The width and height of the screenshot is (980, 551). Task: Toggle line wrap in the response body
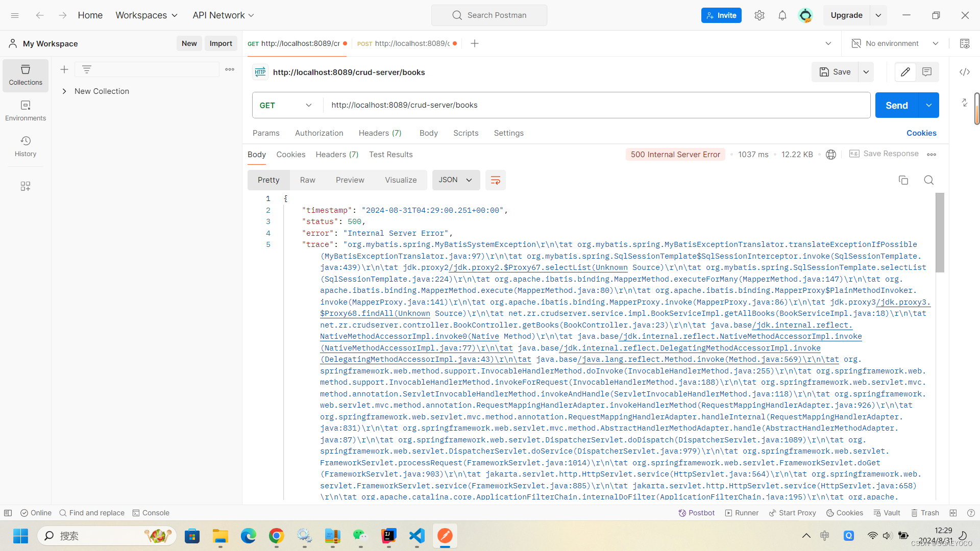pyautogui.click(x=495, y=180)
